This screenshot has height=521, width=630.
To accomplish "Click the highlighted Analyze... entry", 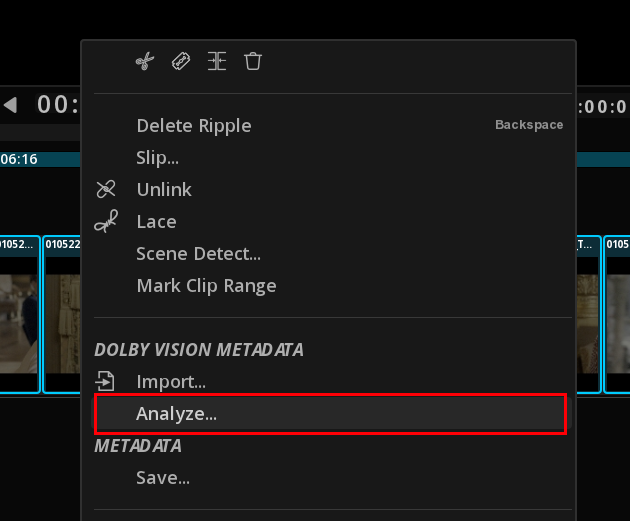I will (x=331, y=414).
